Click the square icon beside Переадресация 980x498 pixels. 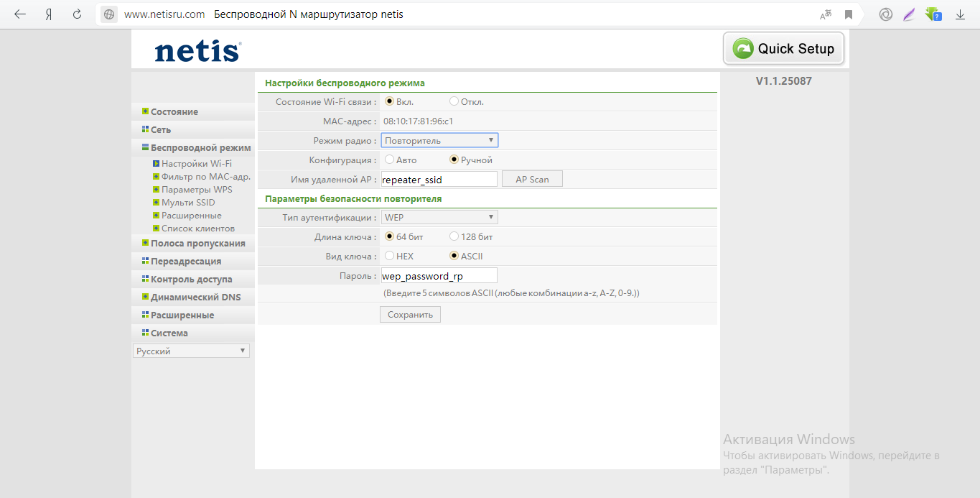tap(145, 261)
